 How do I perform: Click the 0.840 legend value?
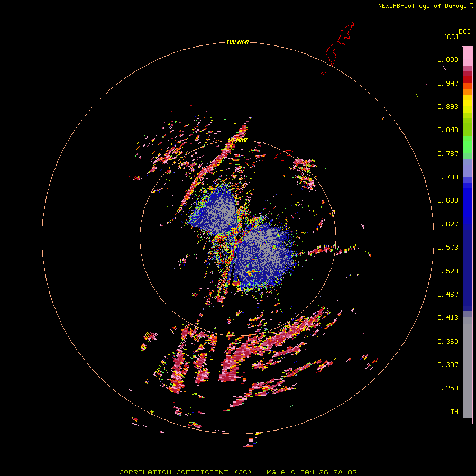click(x=448, y=130)
